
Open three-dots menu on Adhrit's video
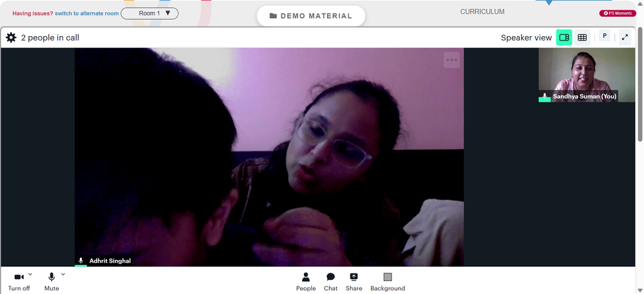(452, 60)
